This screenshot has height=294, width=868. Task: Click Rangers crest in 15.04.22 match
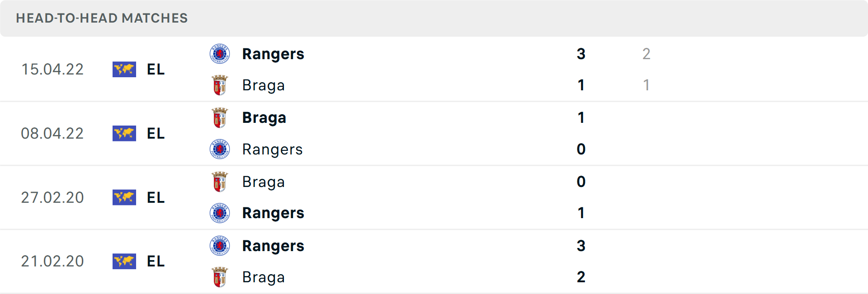(220, 54)
